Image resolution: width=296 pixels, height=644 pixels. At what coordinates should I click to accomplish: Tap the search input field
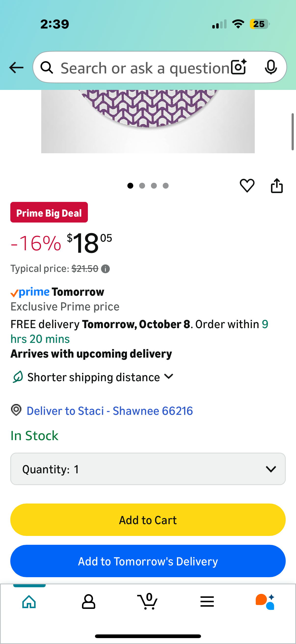tap(145, 68)
